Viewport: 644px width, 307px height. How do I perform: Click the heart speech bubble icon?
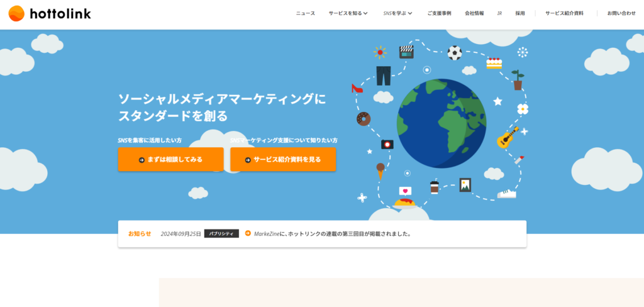coord(406,191)
